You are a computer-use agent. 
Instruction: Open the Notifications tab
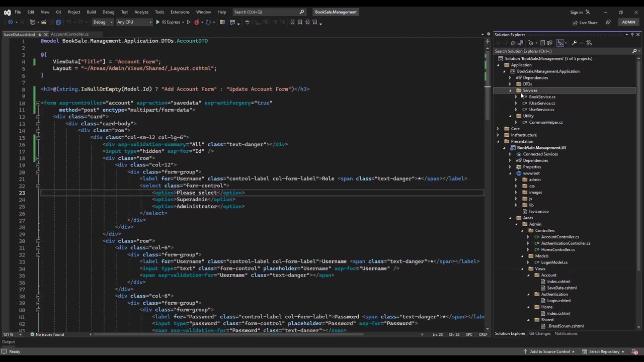(566, 333)
